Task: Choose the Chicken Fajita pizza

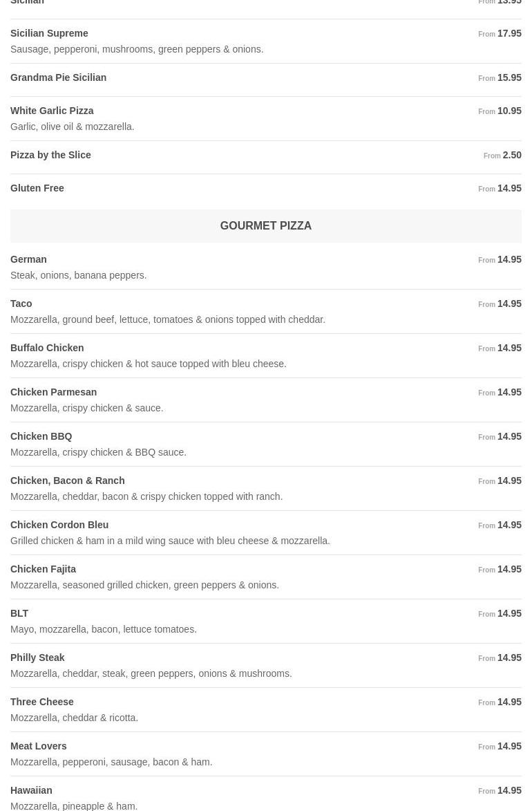Action: [x=43, y=569]
